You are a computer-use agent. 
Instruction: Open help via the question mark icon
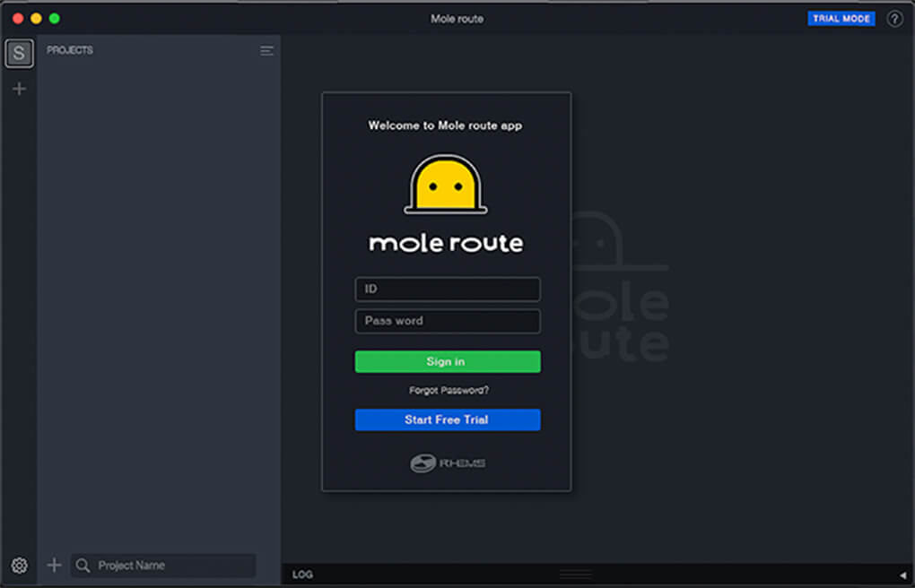point(894,19)
